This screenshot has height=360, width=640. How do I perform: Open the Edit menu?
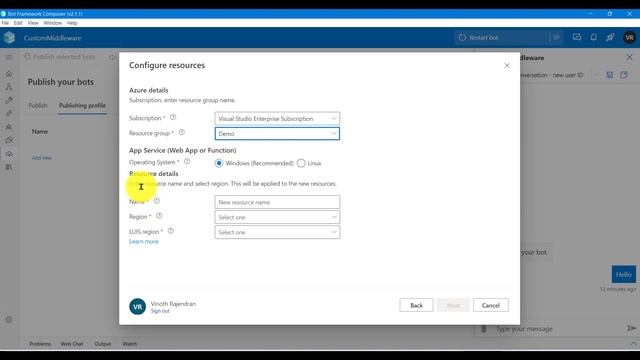coord(18,23)
